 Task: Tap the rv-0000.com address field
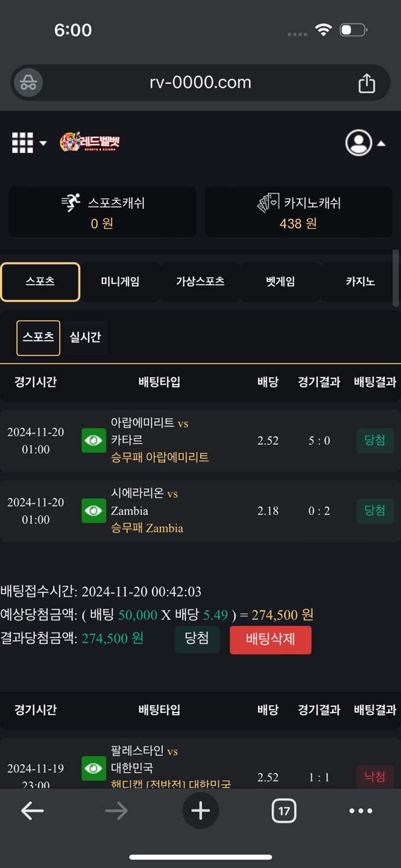(x=200, y=83)
